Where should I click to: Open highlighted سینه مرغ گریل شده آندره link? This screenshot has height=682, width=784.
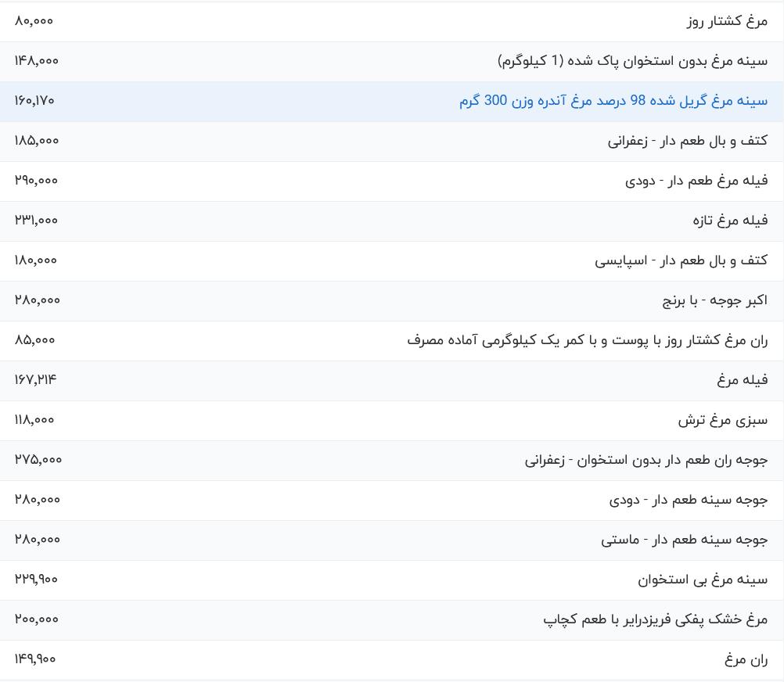click(x=613, y=101)
